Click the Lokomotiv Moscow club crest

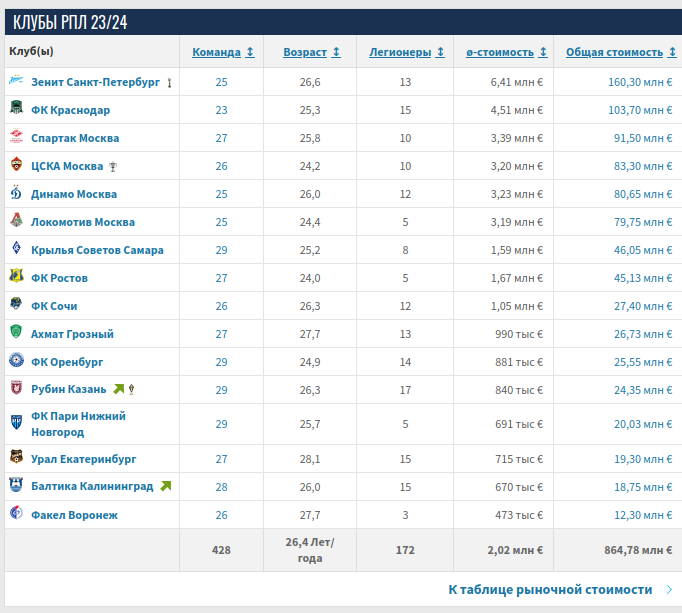pos(16,220)
